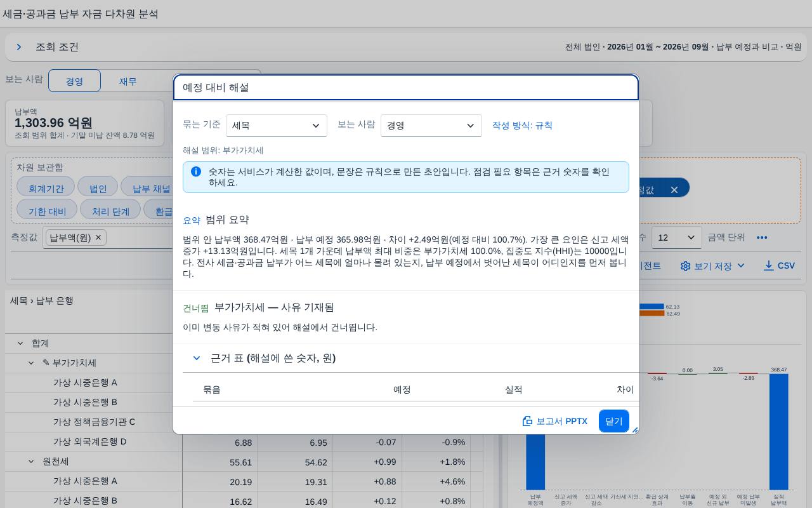The height and width of the screenshot is (508, 812).
Task: Click the CSV download icon
Action: click(769, 265)
